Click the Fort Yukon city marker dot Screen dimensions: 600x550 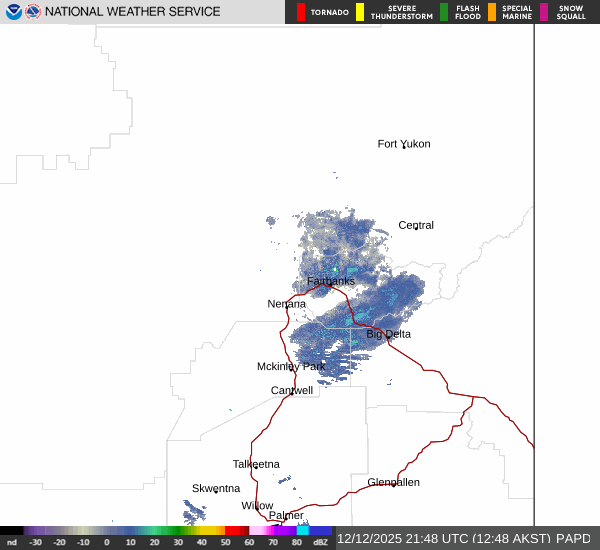(x=403, y=147)
